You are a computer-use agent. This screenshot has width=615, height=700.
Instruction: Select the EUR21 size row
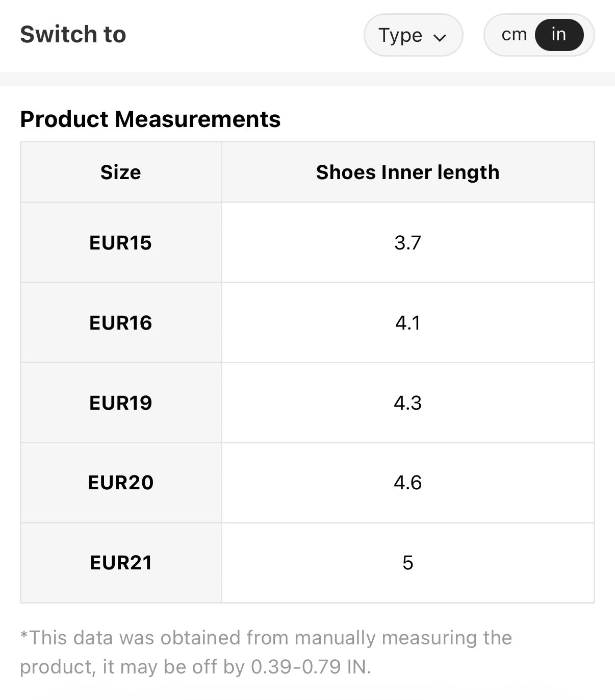click(x=120, y=563)
